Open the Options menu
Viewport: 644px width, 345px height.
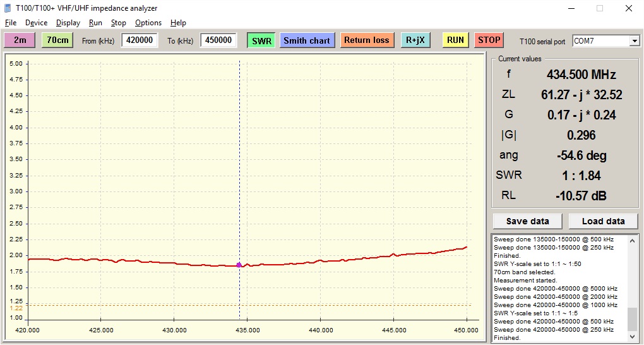tap(148, 23)
